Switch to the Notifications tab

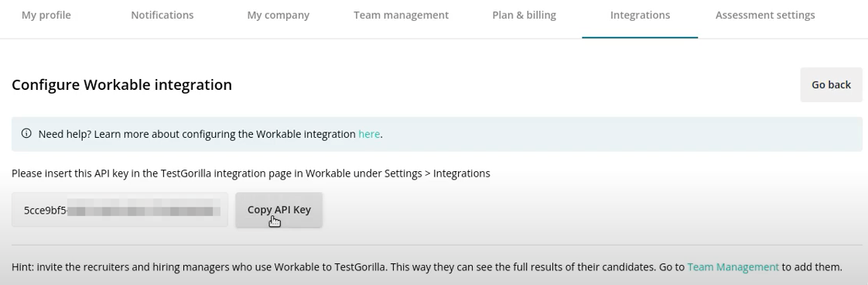pos(162,15)
